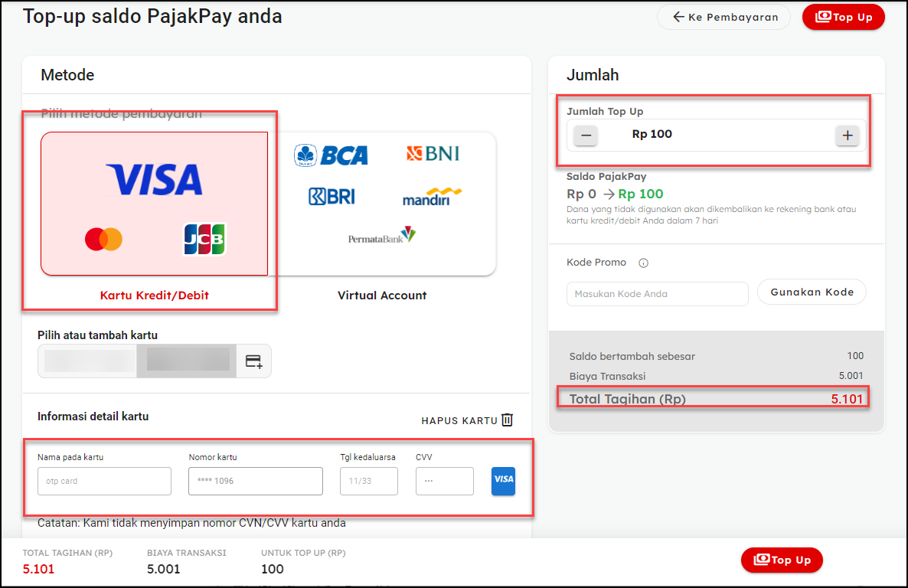Click the Hapus Kartu trash icon

508,420
